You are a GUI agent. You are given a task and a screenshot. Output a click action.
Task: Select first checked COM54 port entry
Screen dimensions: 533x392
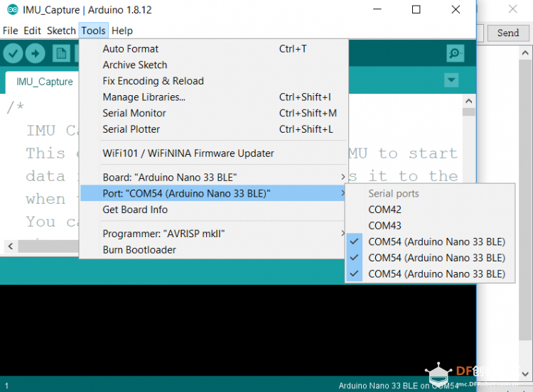pos(430,242)
